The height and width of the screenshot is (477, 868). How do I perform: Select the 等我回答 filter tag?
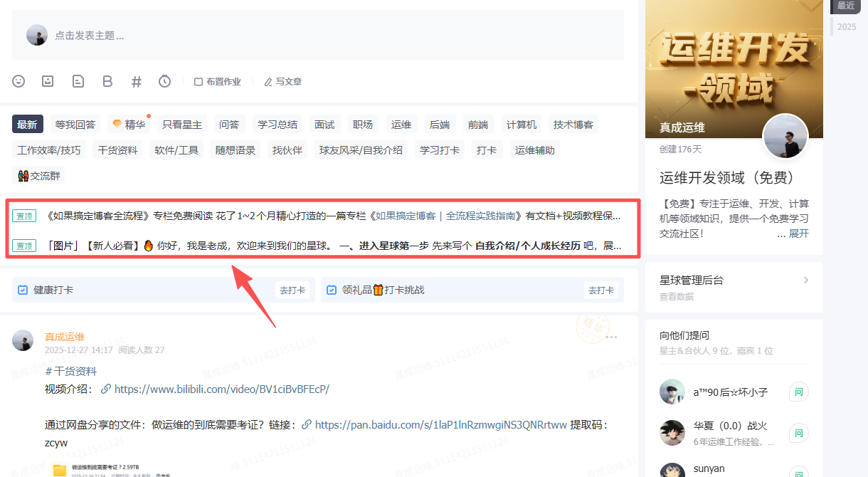tap(75, 125)
